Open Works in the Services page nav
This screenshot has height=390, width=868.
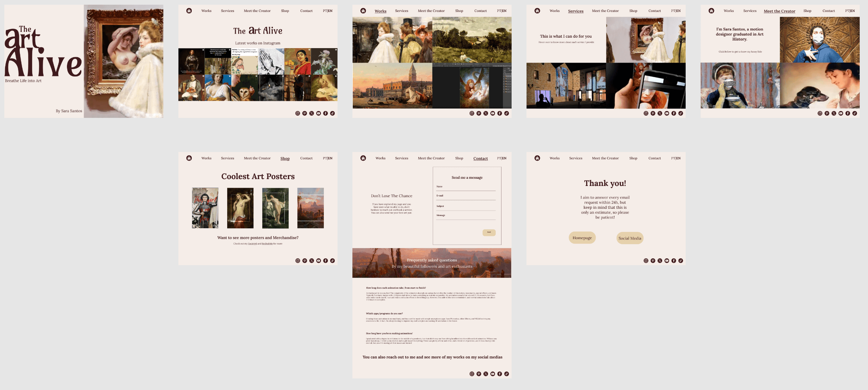[555, 11]
